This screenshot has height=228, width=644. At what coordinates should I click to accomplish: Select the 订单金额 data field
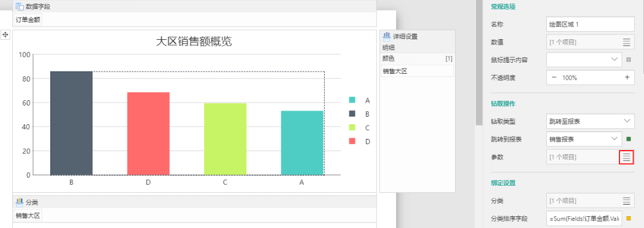pos(28,20)
